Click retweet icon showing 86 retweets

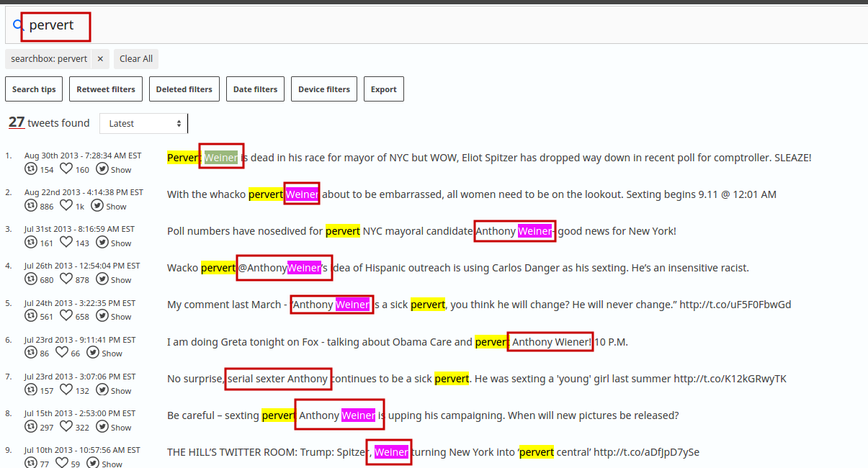(31, 352)
